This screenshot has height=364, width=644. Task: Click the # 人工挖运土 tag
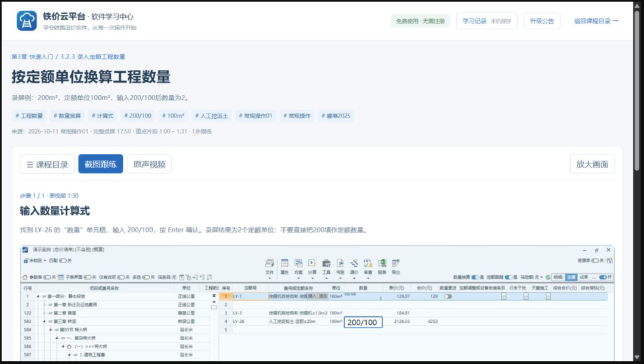point(212,116)
